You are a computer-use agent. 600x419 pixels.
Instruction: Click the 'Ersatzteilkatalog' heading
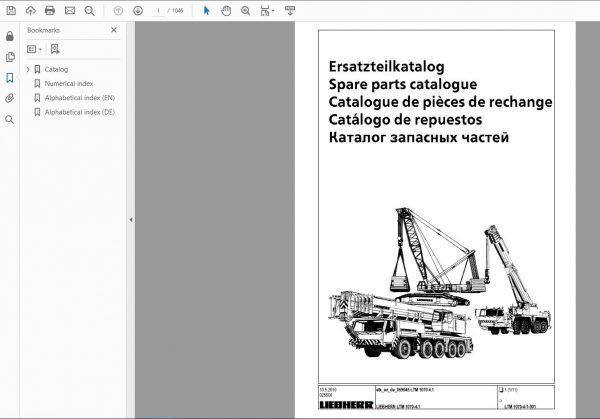pyautogui.click(x=386, y=66)
